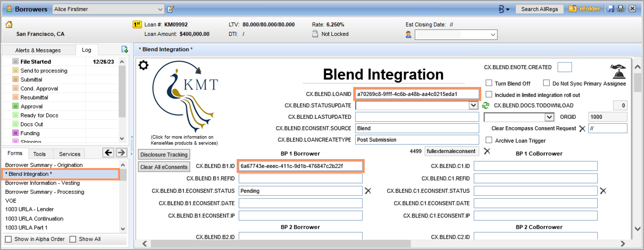Clear B1 eConsent status X icon
The width and height of the screenshot is (644, 250).
(368, 190)
